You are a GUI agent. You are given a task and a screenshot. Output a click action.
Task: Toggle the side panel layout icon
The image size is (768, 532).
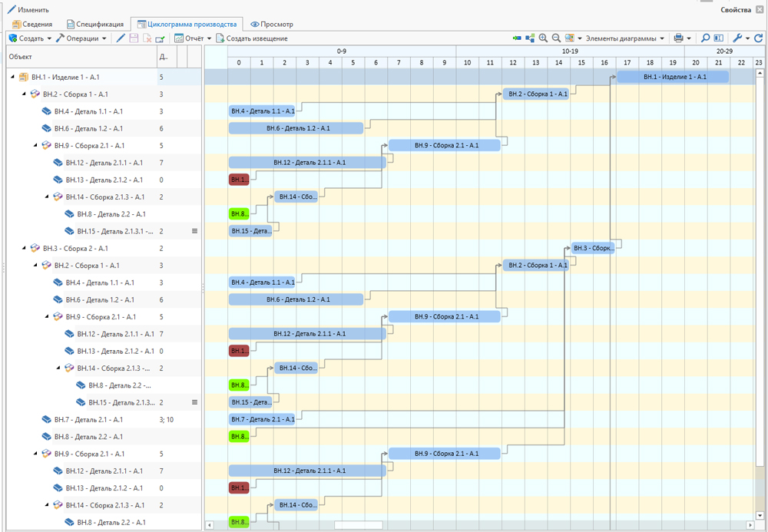pyautogui.click(x=719, y=38)
